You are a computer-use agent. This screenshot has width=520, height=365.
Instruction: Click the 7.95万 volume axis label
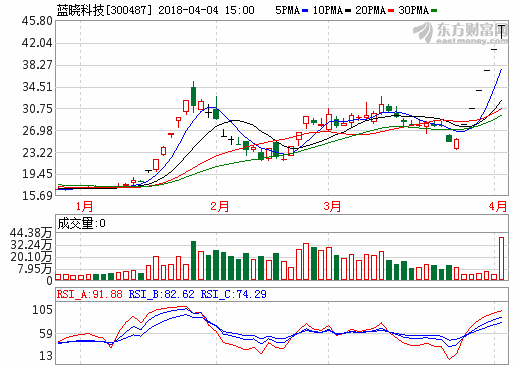click(x=35, y=269)
